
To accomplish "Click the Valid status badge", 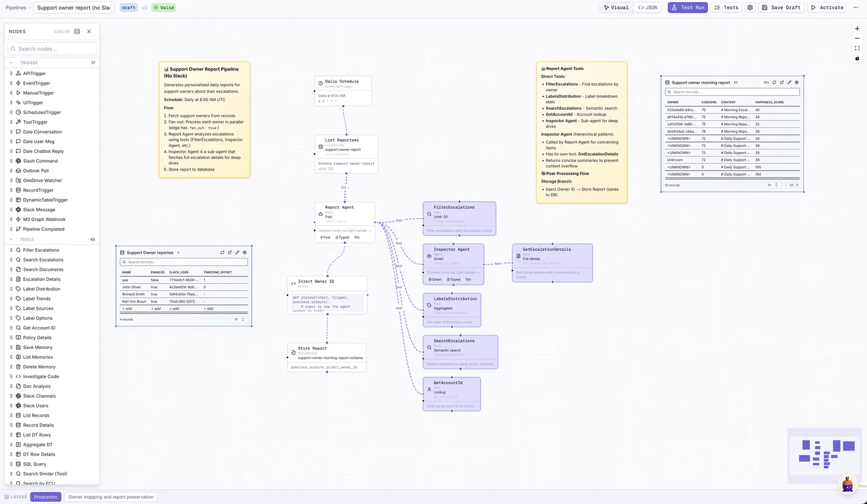I will coord(164,8).
